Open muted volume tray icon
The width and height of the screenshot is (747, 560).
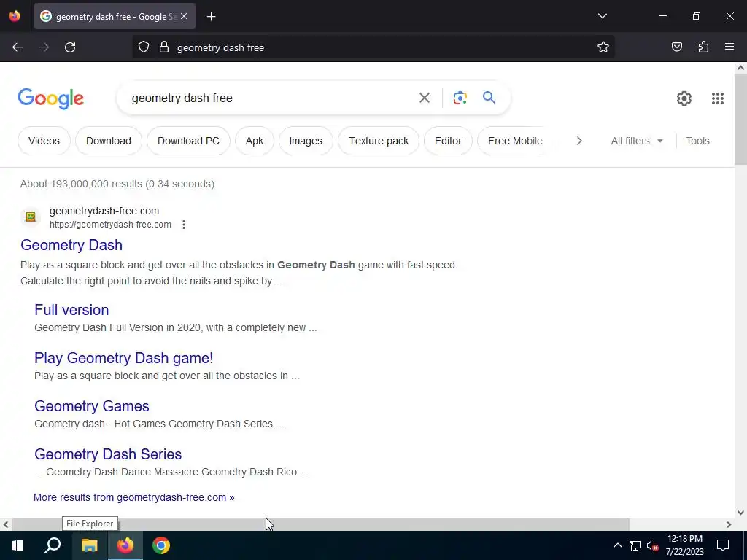[653, 545]
